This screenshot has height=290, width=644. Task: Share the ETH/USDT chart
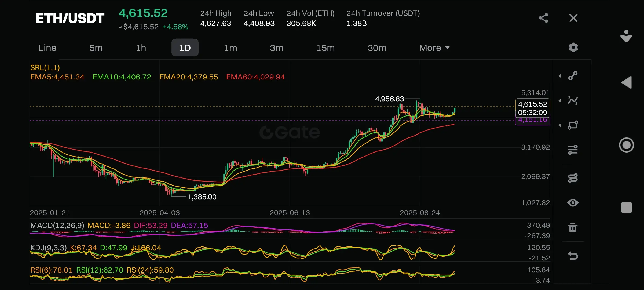click(543, 18)
